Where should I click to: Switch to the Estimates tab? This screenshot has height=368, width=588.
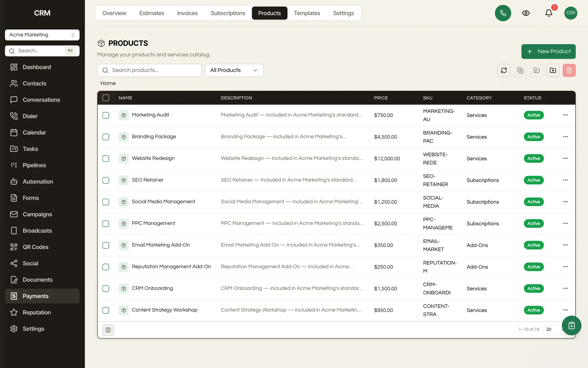(x=152, y=13)
